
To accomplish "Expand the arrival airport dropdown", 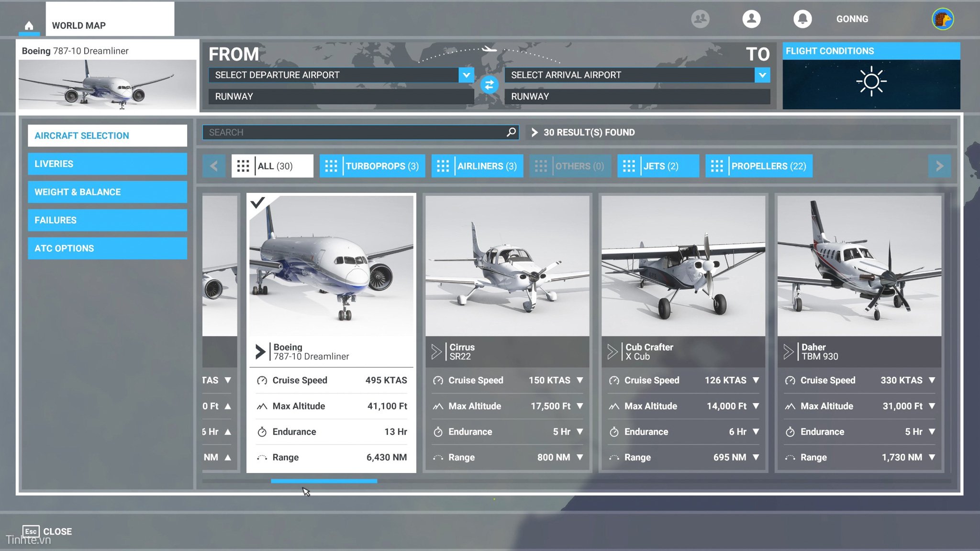I will [x=762, y=75].
